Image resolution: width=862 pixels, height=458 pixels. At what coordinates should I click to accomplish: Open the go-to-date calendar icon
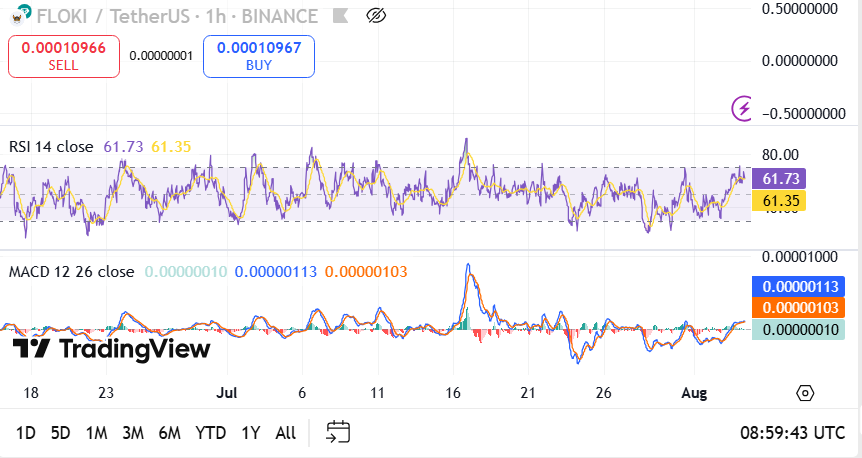tap(338, 432)
